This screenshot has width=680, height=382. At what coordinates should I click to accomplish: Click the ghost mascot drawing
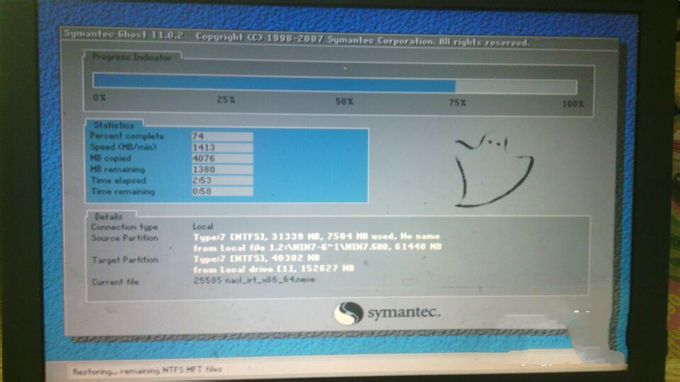pyautogui.click(x=493, y=170)
